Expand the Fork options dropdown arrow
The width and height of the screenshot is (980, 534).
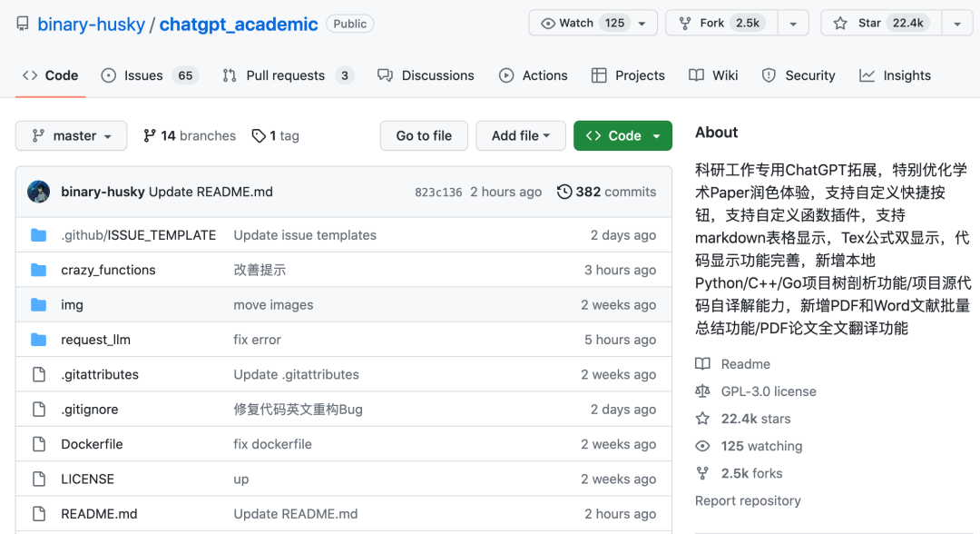click(793, 24)
